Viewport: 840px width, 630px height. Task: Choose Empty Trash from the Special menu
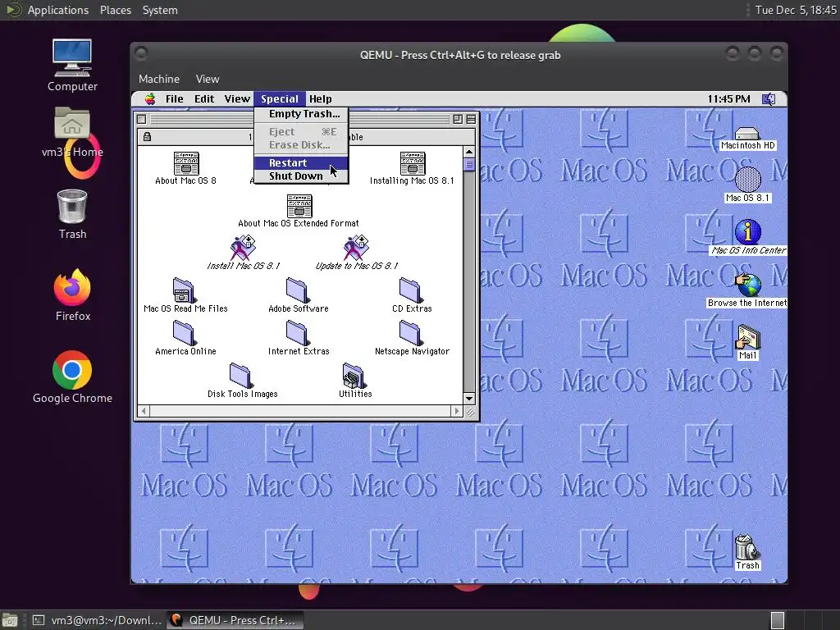[x=301, y=113]
